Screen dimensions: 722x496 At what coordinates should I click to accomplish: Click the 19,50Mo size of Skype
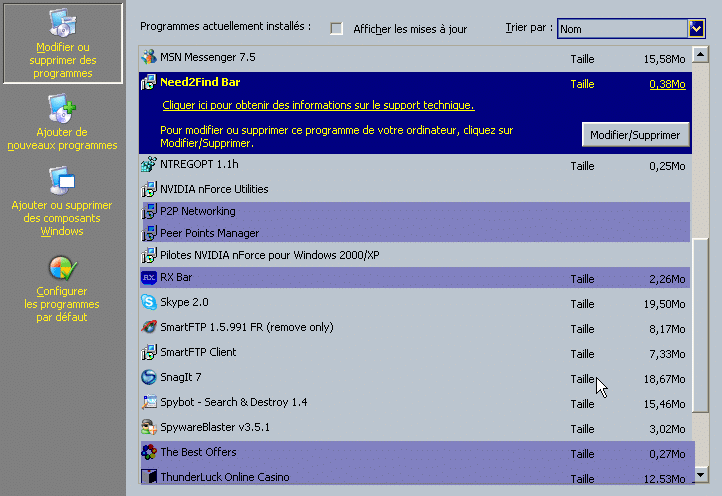(x=664, y=304)
